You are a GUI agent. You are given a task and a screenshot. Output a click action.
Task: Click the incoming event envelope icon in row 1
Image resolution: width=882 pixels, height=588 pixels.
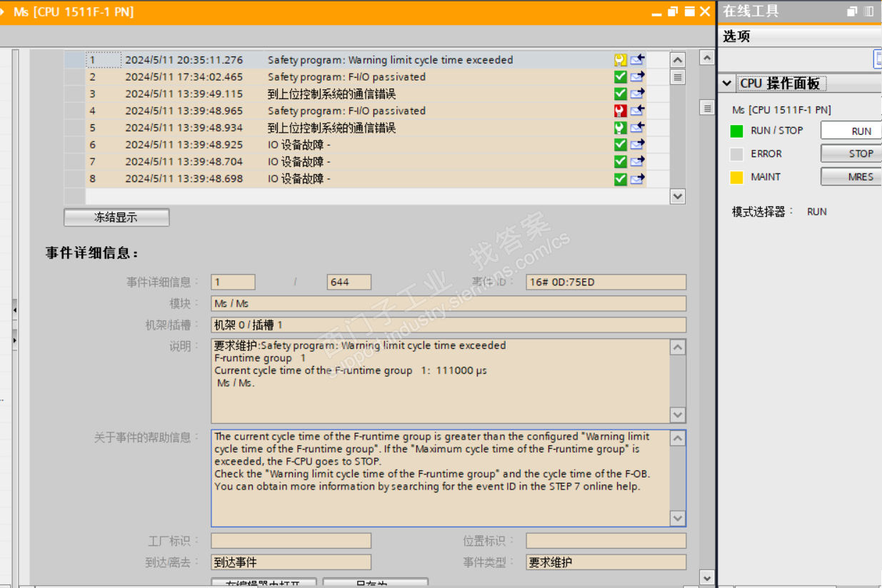click(x=637, y=60)
